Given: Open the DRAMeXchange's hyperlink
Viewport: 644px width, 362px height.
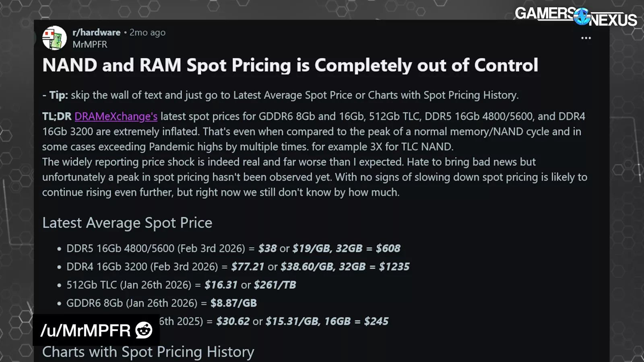Looking at the screenshot, I should click(x=116, y=117).
